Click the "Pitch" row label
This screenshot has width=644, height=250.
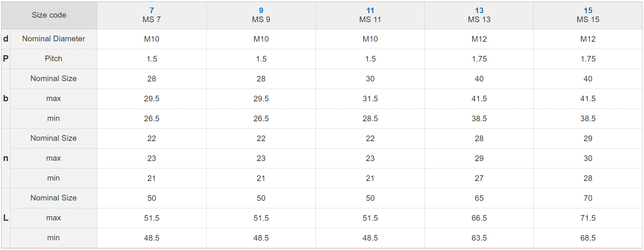point(54,59)
